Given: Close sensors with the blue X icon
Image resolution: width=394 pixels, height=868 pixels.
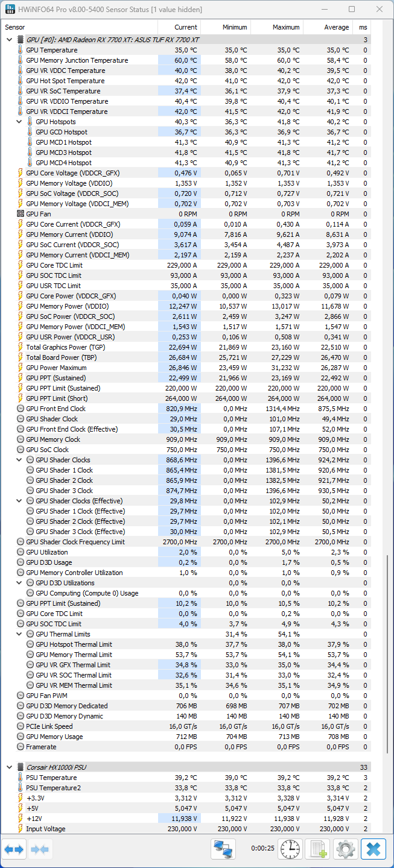Looking at the screenshot, I should (x=373, y=849).
